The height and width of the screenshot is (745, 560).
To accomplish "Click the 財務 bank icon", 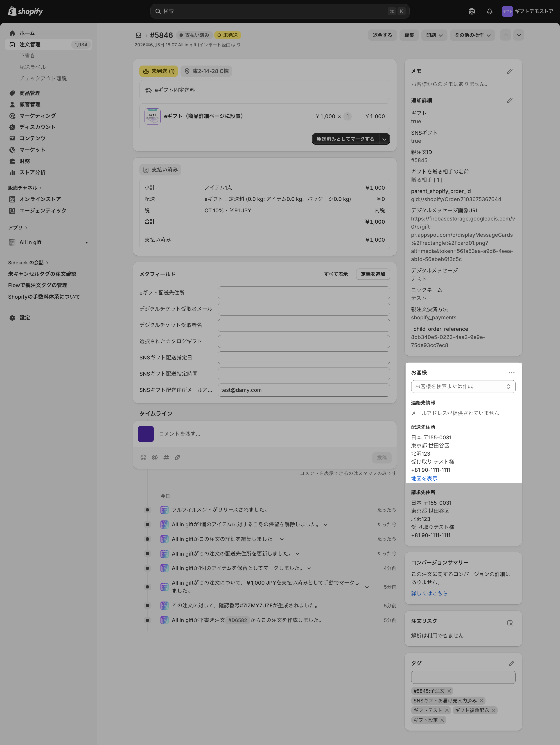I will point(12,161).
